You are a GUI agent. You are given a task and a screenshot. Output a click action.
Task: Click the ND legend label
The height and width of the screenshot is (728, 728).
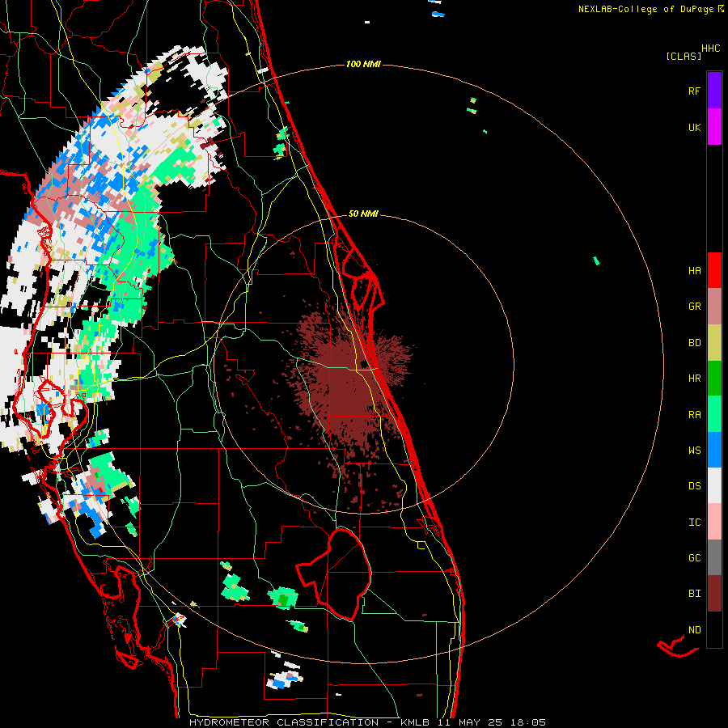click(694, 629)
